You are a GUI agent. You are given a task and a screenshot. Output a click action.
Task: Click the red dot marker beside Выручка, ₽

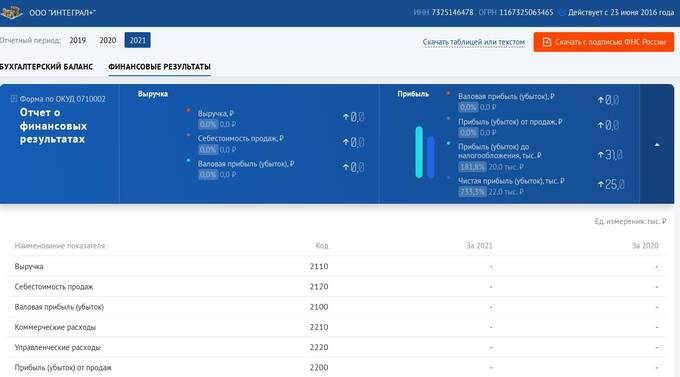188,110
